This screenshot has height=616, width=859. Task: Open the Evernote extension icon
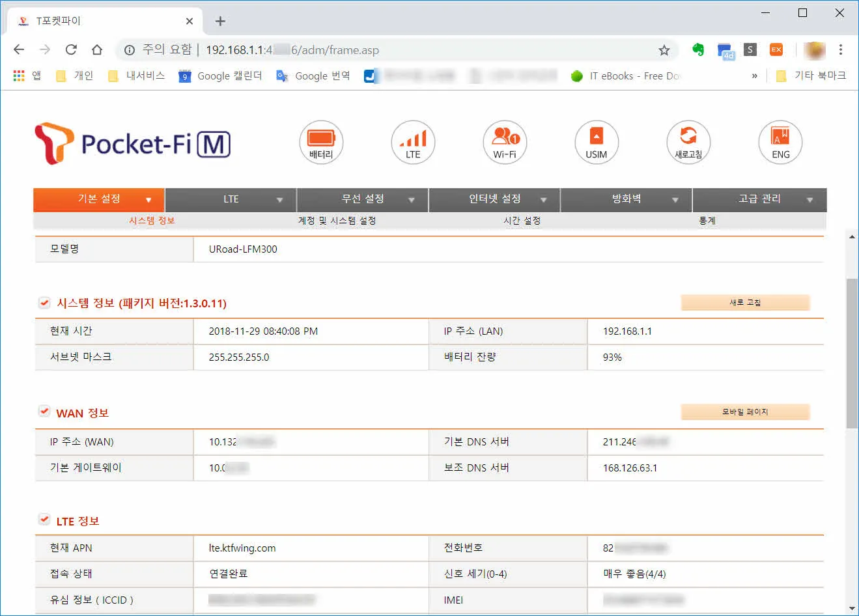pyautogui.click(x=698, y=49)
